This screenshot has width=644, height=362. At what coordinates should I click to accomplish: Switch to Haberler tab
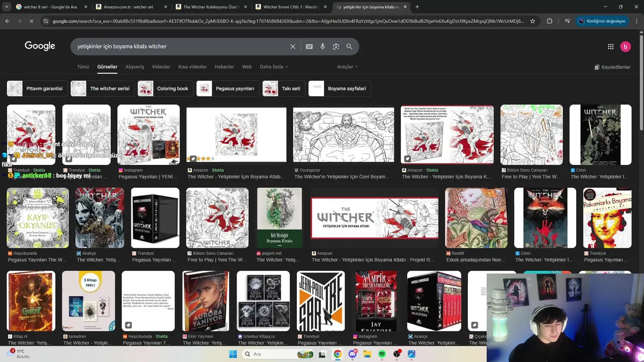(224, 66)
